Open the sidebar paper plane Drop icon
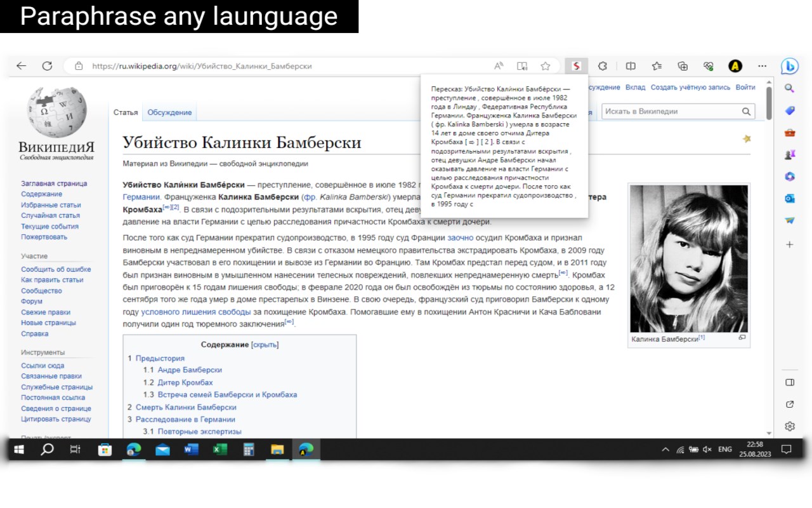 pos(790,220)
